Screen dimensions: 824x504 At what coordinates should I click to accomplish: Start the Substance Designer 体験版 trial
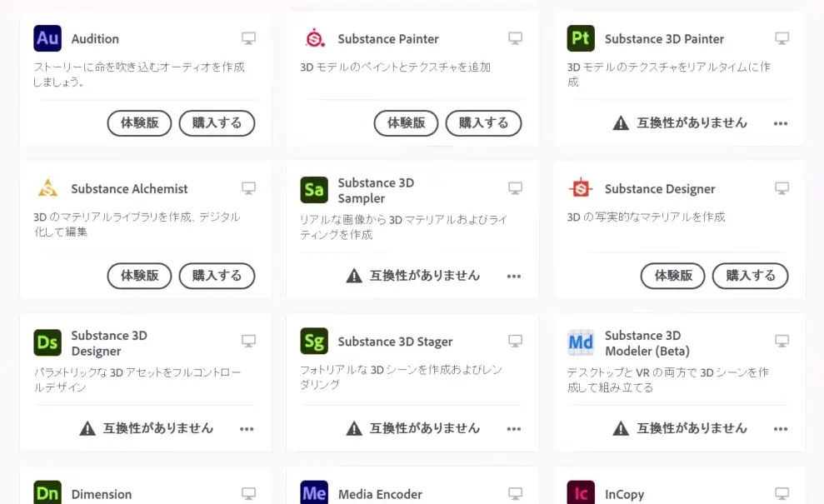[x=672, y=276]
